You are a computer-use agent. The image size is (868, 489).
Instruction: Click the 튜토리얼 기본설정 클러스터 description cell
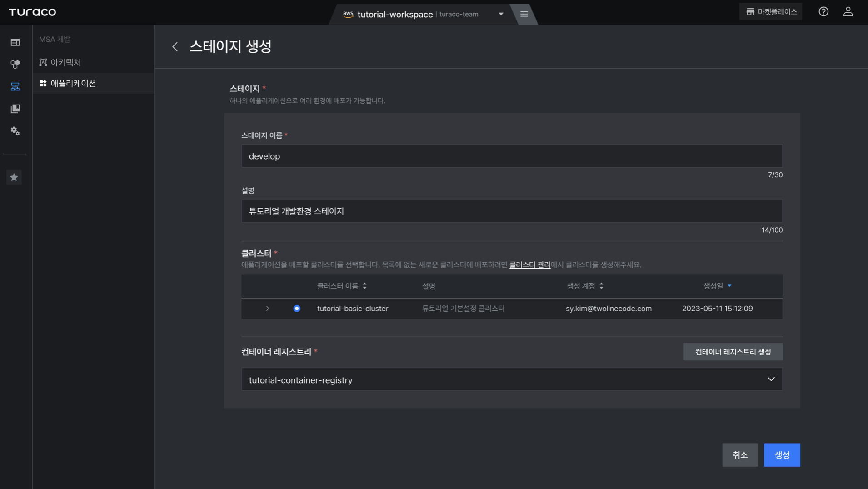[x=463, y=309]
